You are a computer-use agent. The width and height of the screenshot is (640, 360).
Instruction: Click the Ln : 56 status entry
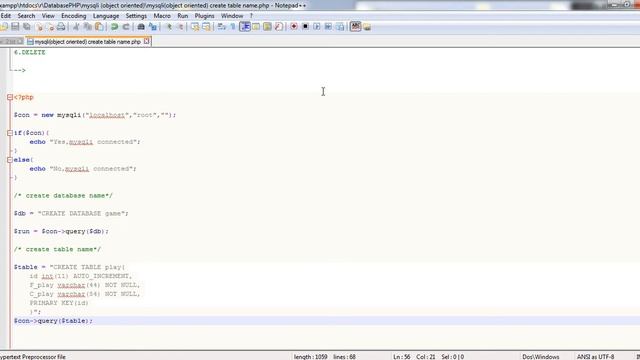point(402,357)
